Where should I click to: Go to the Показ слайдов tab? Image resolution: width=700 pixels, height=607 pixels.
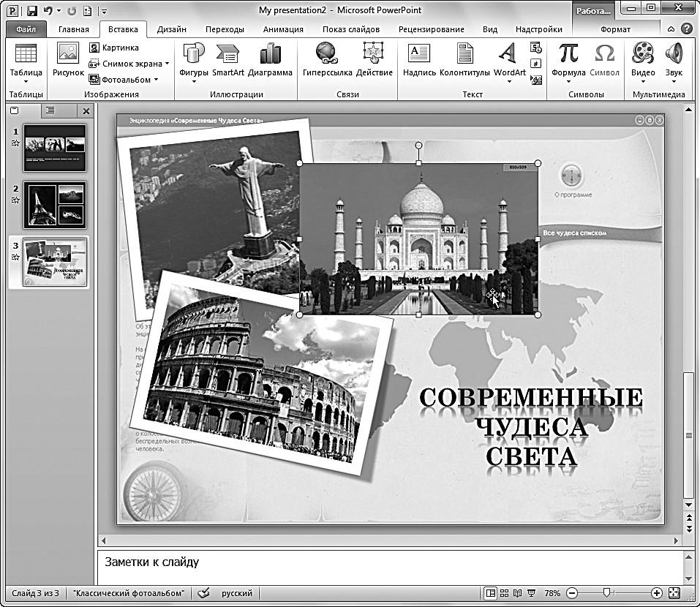coord(351,29)
